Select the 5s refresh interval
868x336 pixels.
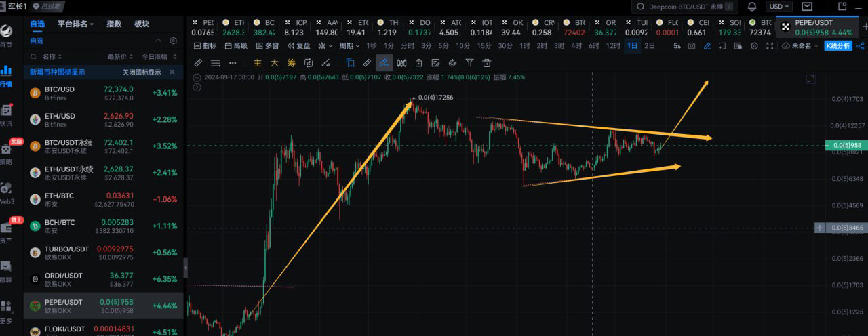[677, 46]
